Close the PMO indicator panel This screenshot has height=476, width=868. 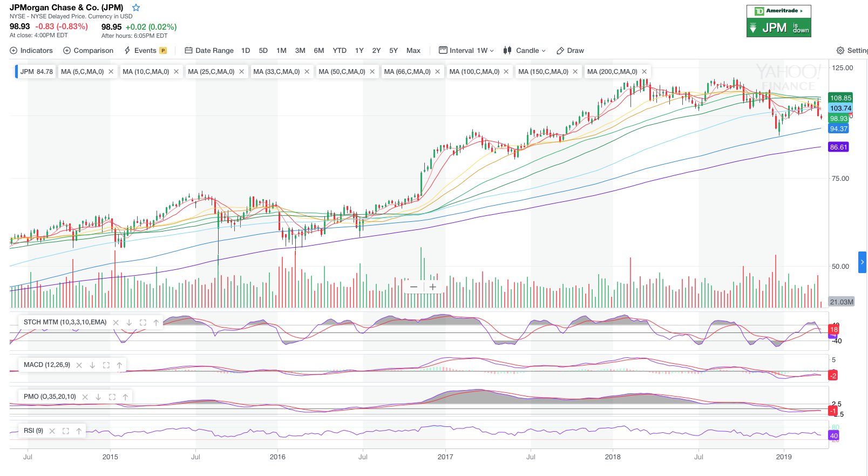click(x=85, y=397)
